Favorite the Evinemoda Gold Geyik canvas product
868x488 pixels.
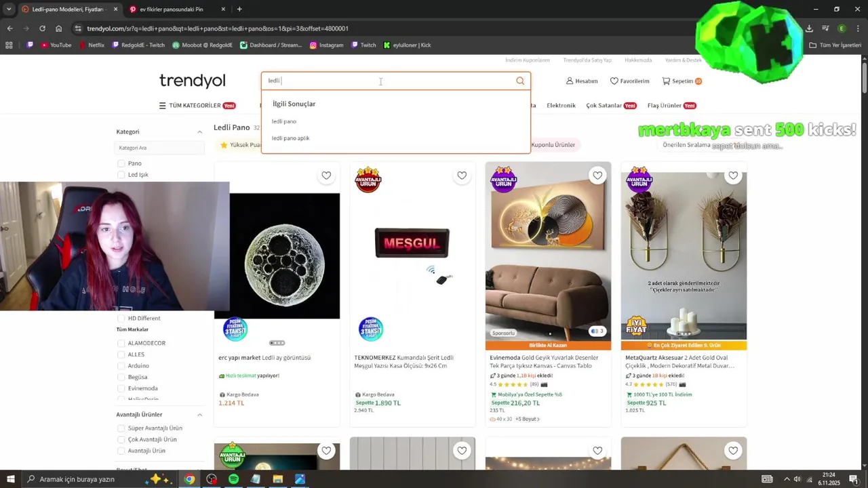[x=597, y=176]
